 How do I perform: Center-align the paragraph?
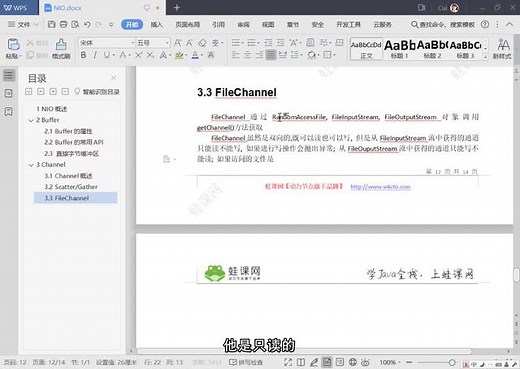pos(247,54)
